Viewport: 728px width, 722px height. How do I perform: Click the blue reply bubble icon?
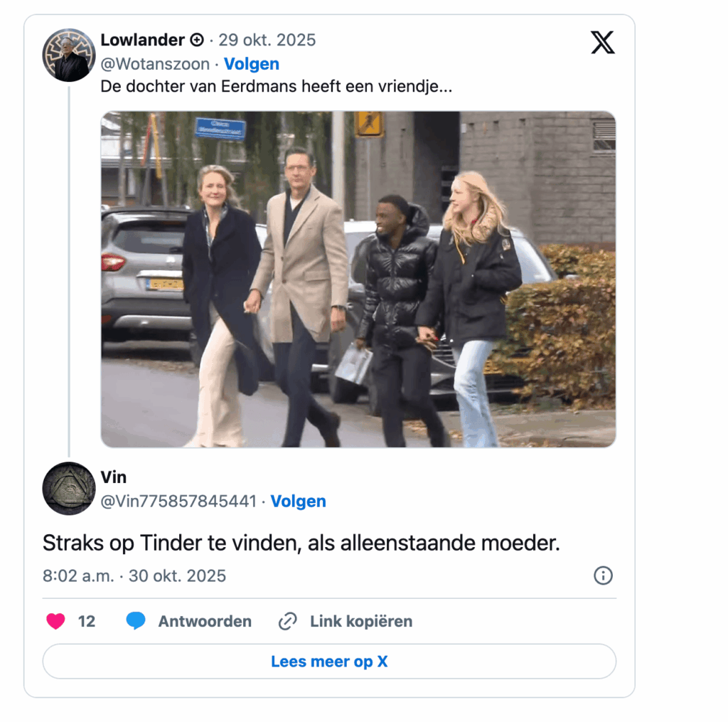136,621
